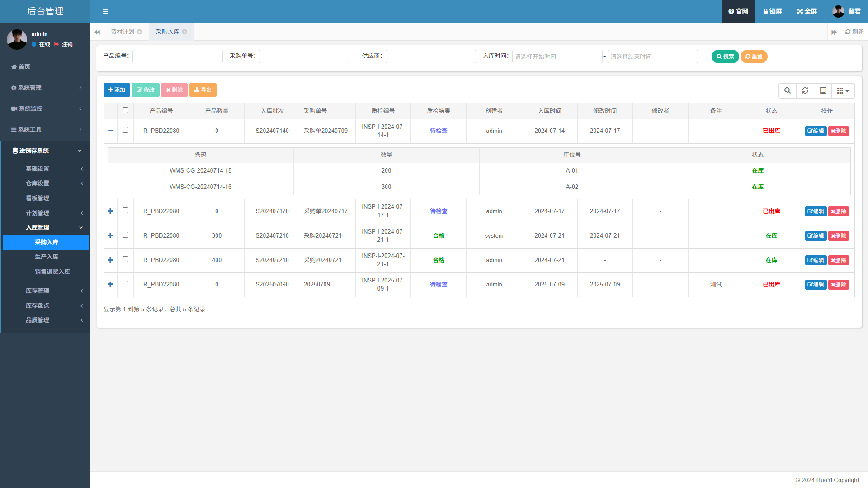Expand 库存管理 submenu
This screenshot has width=868, height=488.
coord(45,291)
